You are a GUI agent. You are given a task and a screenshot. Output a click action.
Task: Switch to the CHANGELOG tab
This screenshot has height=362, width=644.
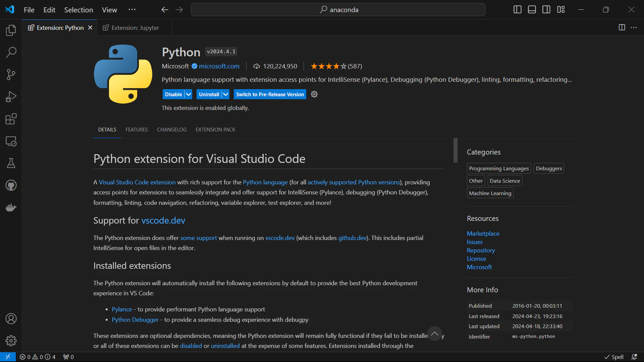[172, 130]
